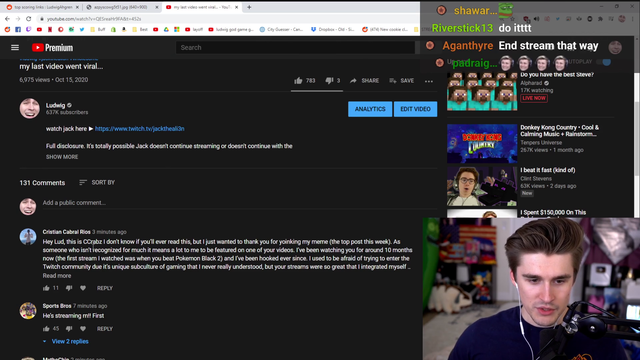Open the Twitter bookmark icon
The width and height of the screenshot is (640, 360).
(82, 29)
